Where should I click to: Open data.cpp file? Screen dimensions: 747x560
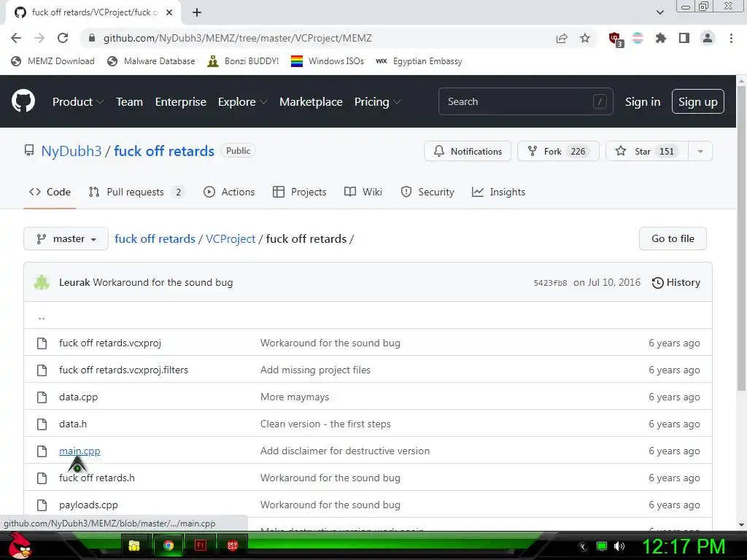point(78,397)
